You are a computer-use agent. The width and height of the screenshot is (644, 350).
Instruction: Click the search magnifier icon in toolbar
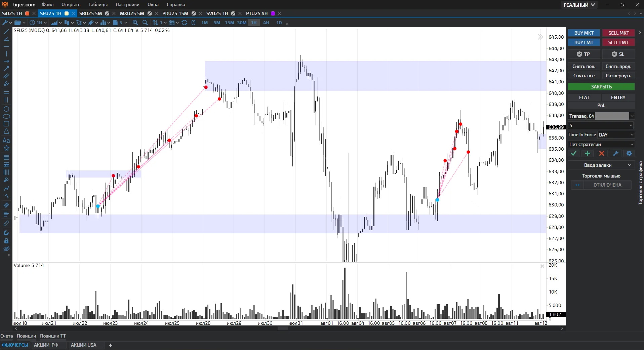[x=145, y=23]
